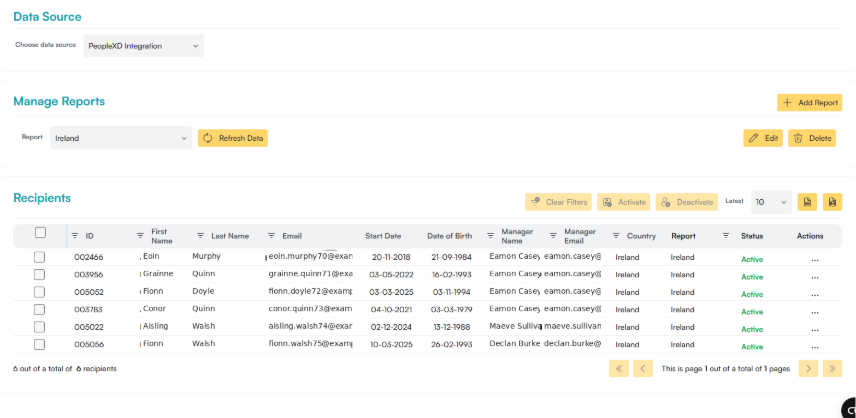Viewport: 856px width, 418px height.
Task: Click the first name Conor cell
Action: (154, 308)
